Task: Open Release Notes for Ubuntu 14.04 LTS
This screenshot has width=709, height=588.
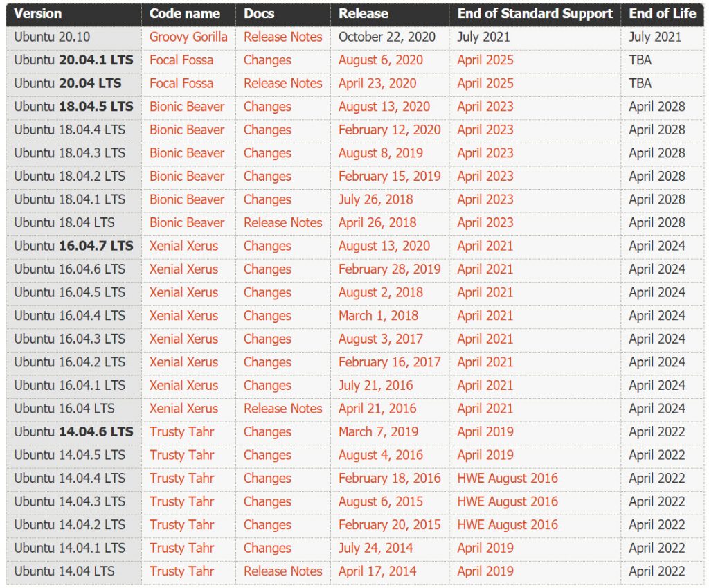Action: 283,571
